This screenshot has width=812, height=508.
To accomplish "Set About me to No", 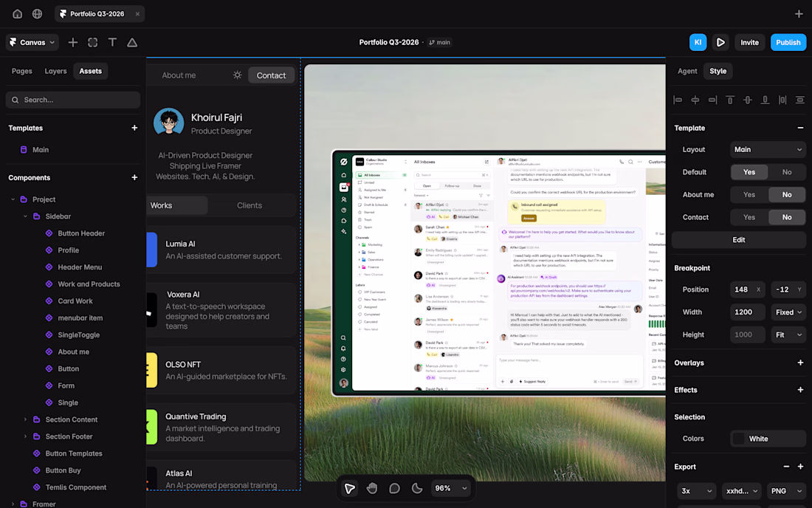I will (787, 195).
